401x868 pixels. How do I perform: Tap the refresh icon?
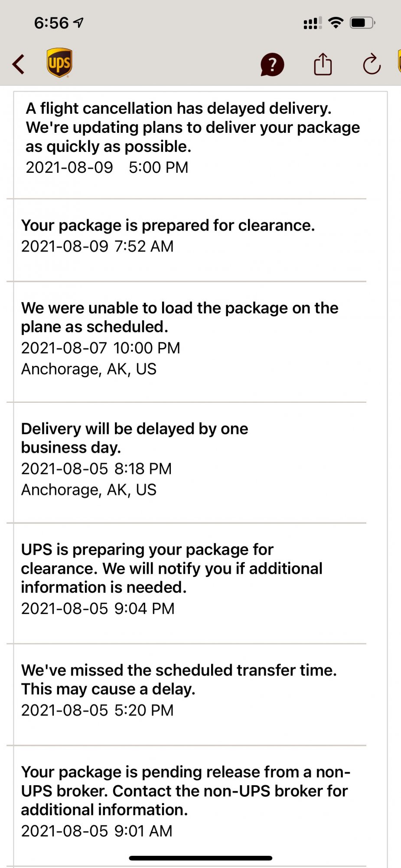tap(372, 64)
